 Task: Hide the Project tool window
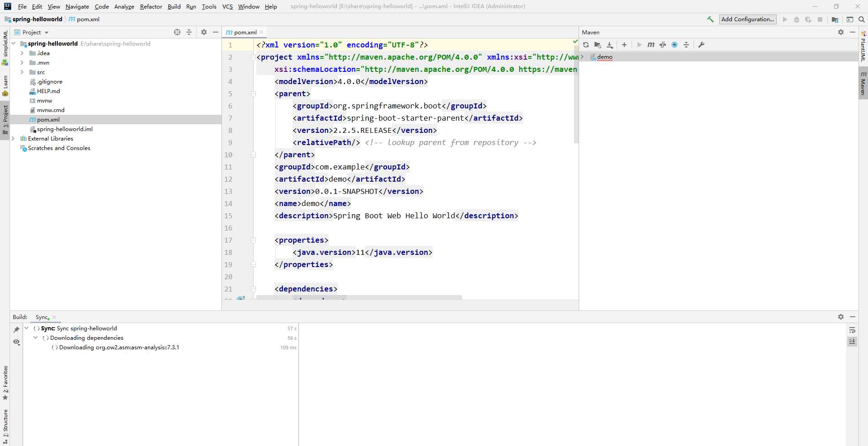point(216,32)
